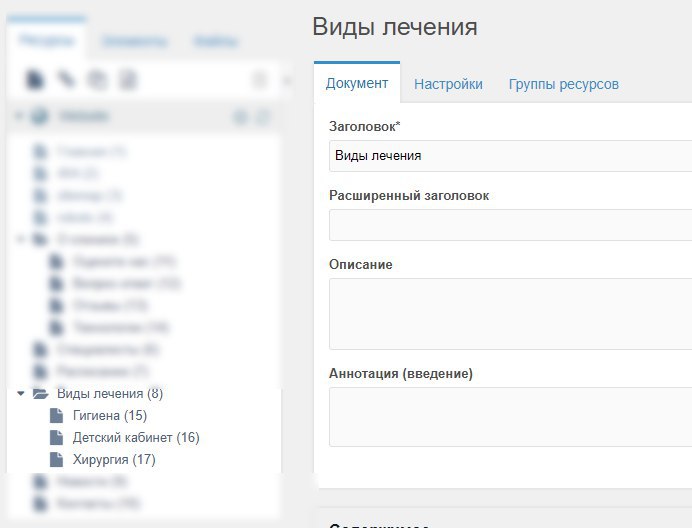This screenshot has width=692, height=528.
Task: Click inside the Аннотация (введение) text area
Action: pos(510,417)
